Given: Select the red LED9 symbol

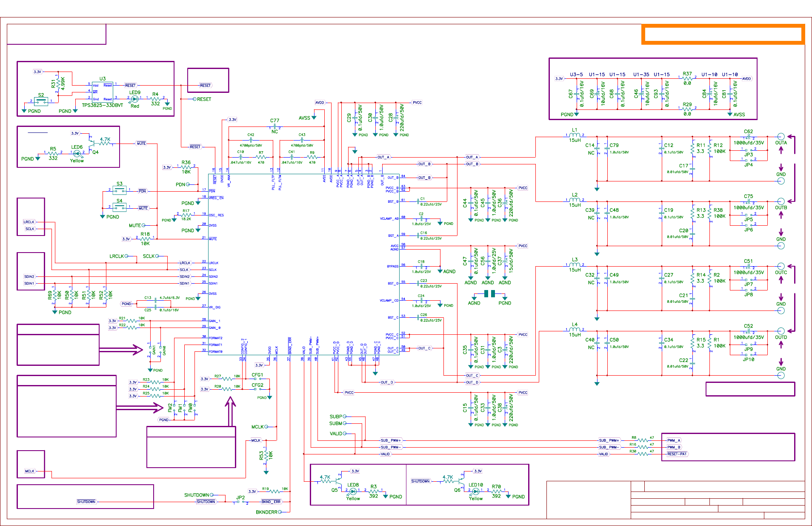Looking at the screenshot, I should point(135,99).
